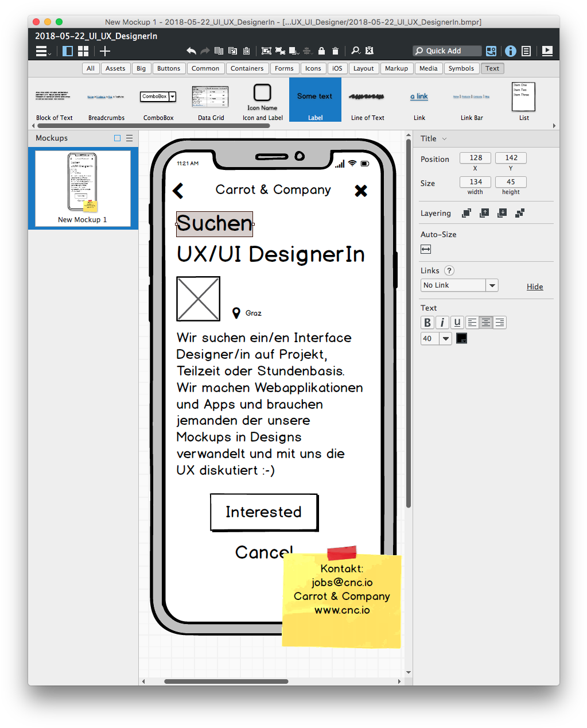Toggle underline text formatting

457,323
